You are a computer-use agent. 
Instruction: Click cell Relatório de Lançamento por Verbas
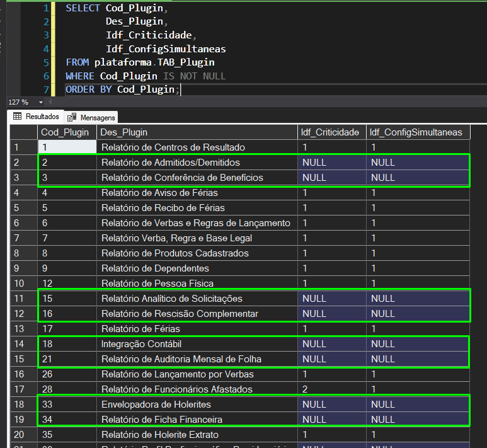(x=197, y=374)
